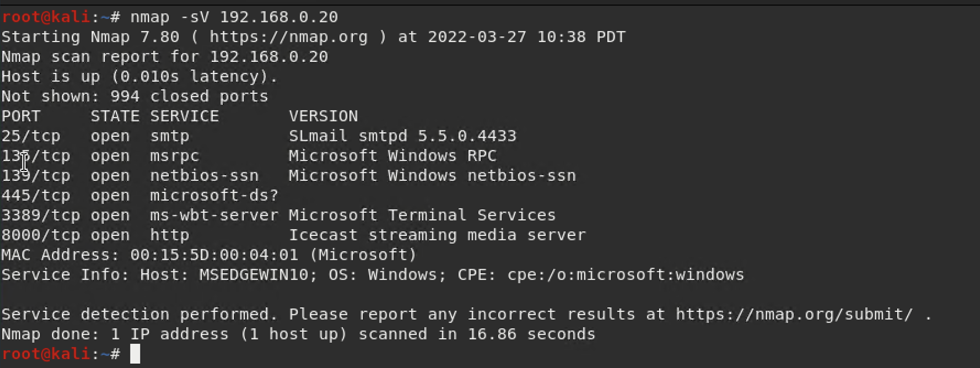The height and width of the screenshot is (368, 980).
Task: Click the Microsoft Terminal Services version text
Action: (x=422, y=215)
